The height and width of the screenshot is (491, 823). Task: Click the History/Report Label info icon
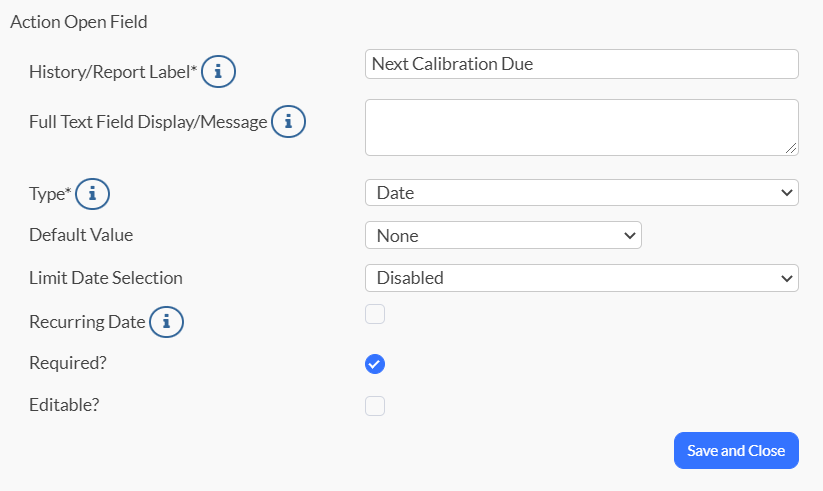pos(218,71)
